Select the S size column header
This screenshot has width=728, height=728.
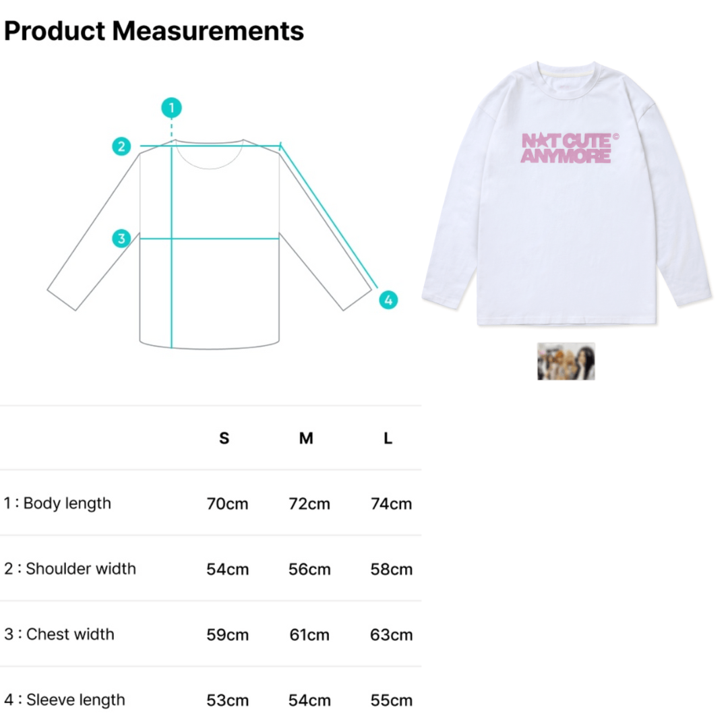click(224, 438)
